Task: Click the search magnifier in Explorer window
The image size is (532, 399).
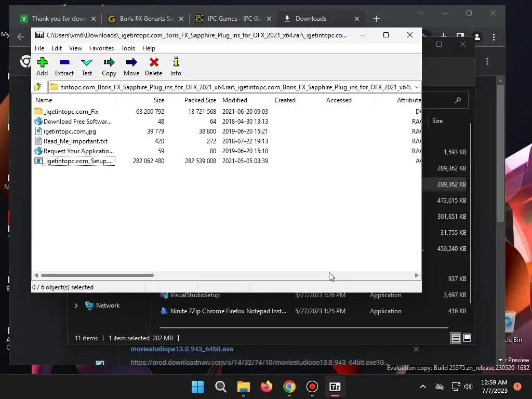Action: coord(458,100)
